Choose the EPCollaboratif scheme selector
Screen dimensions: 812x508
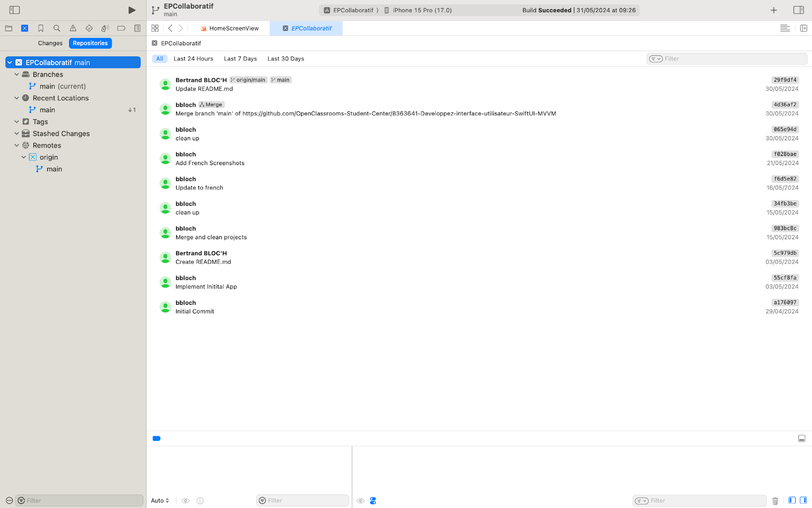point(351,10)
